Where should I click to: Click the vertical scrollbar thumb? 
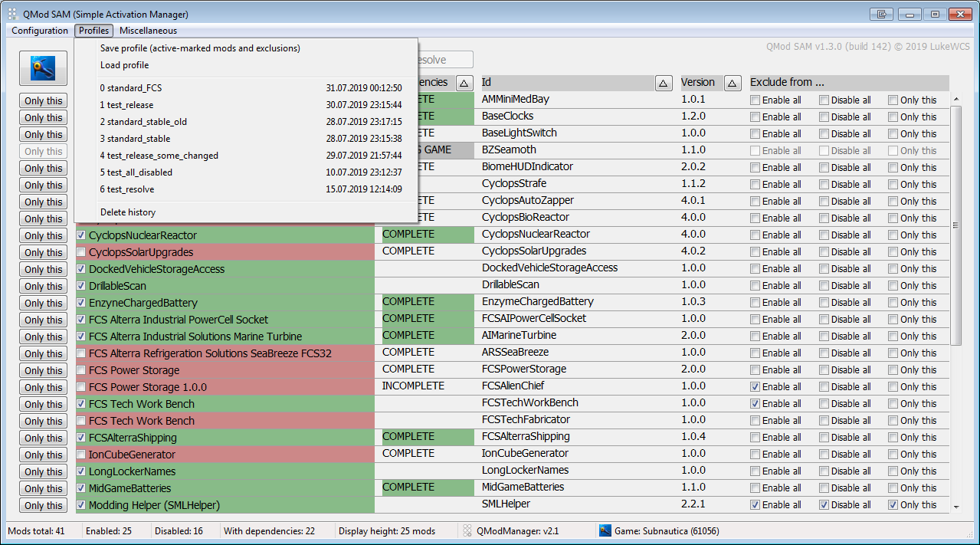pos(955,225)
